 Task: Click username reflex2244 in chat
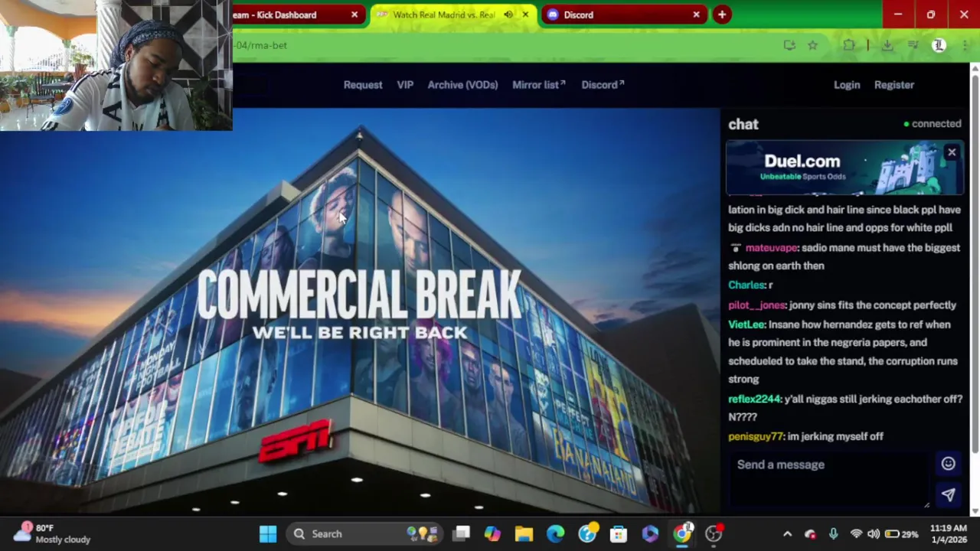(754, 399)
